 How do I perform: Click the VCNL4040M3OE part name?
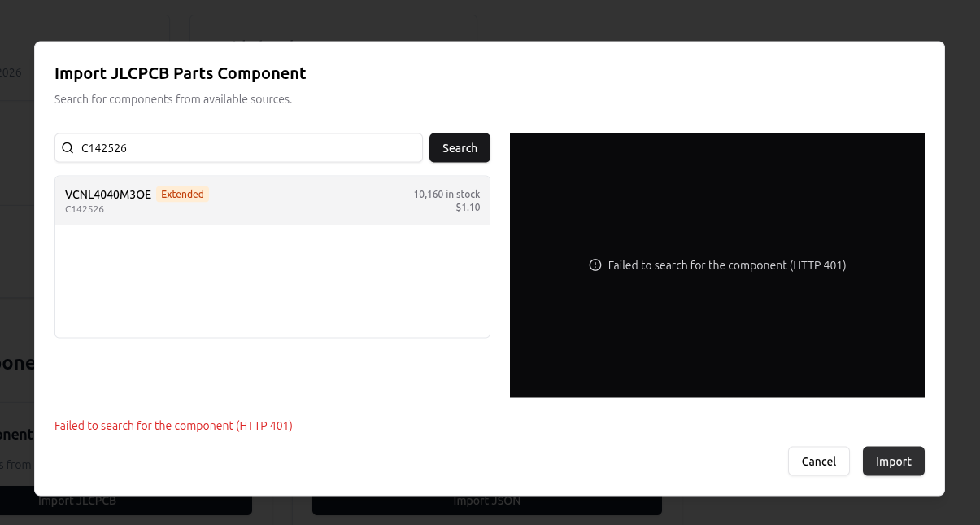pos(108,195)
